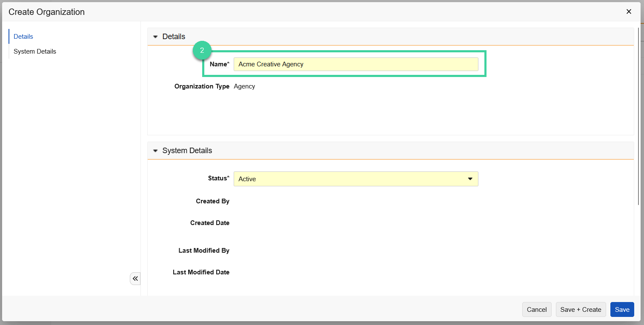
Task: Click the Details section disclosure triangle
Action: point(155,37)
